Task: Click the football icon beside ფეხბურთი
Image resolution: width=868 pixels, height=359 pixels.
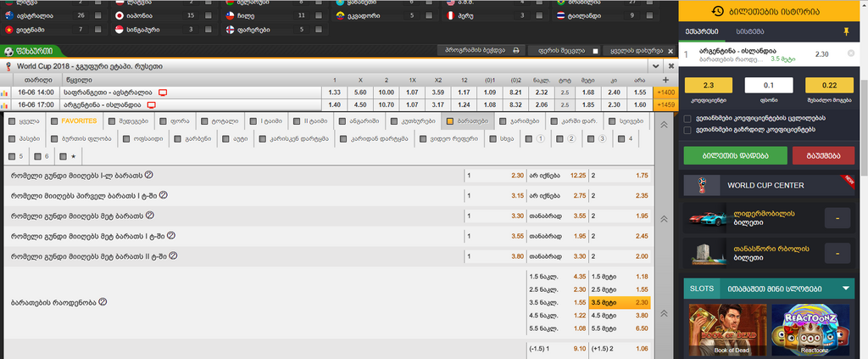Action: click(x=8, y=52)
